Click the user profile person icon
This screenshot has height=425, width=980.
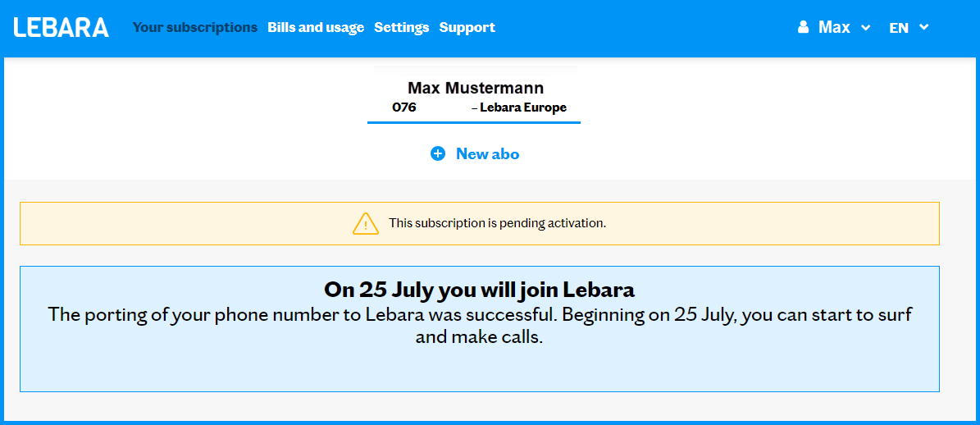tap(803, 27)
